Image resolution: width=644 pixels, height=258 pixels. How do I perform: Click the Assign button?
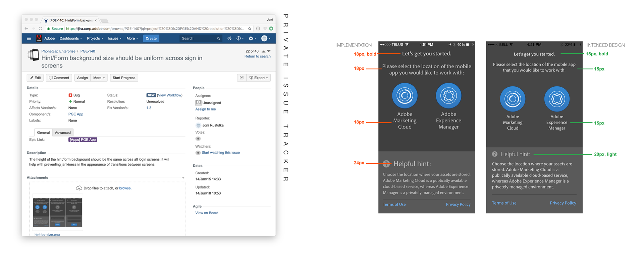82,78
